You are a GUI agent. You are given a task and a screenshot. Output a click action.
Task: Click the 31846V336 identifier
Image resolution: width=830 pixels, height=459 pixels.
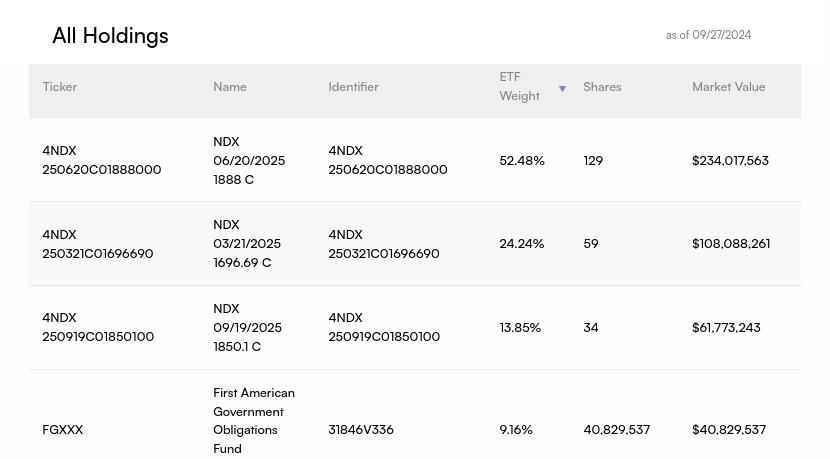(x=361, y=430)
